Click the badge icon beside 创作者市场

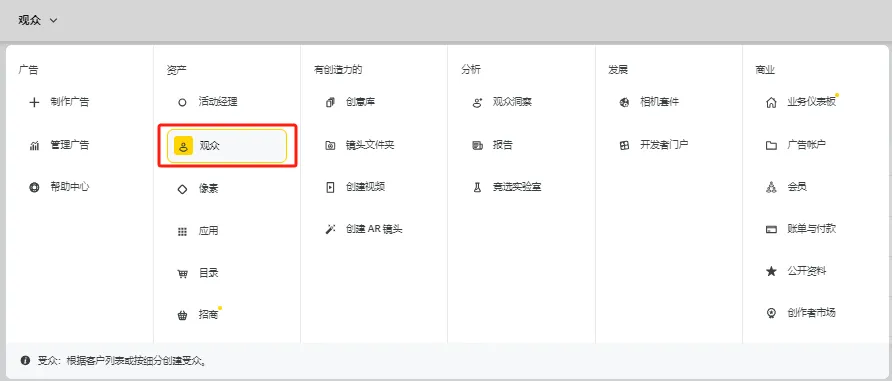point(771,313)
